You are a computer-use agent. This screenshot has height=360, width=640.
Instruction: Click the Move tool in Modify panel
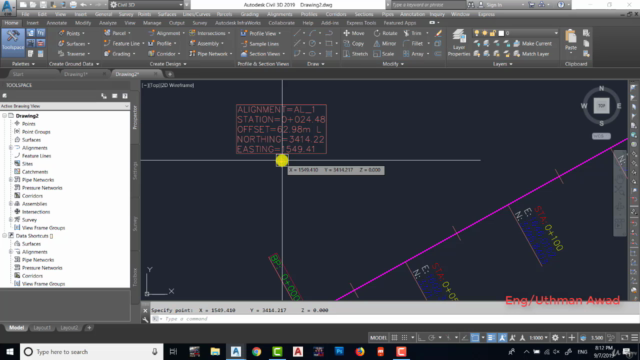click(x=353, y=33)
